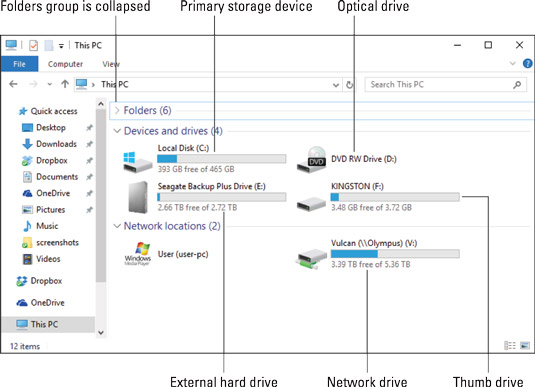Image resolution: width=535 pixels, height=387 pixels.
Task: Click pinned Dropbox icon under Quick access
Action: [x=27, y=160]
